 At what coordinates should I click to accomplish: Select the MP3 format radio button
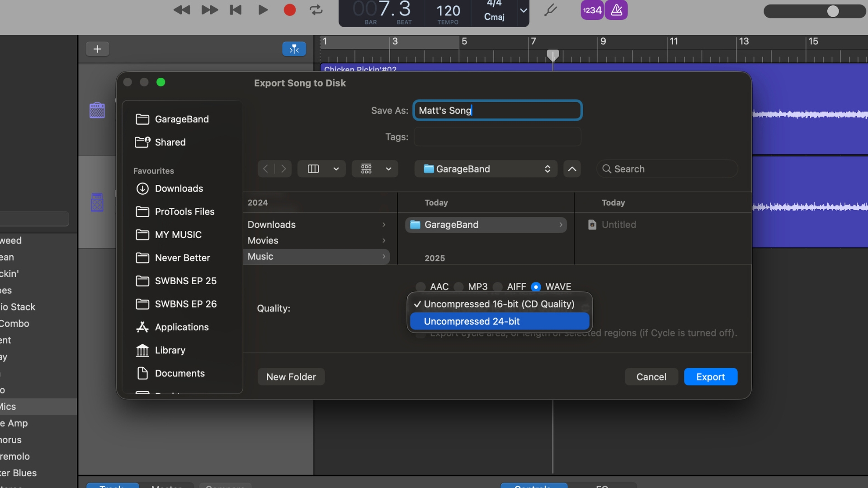point(458,286)
